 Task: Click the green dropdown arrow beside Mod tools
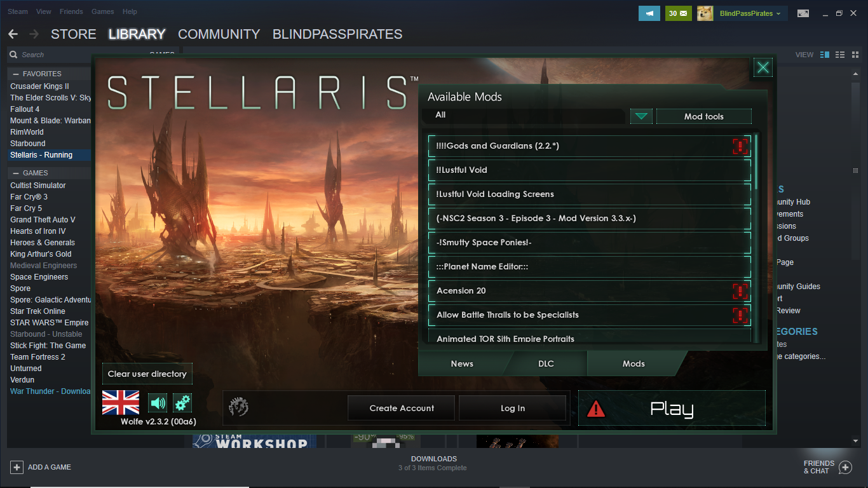click(641, 116)
